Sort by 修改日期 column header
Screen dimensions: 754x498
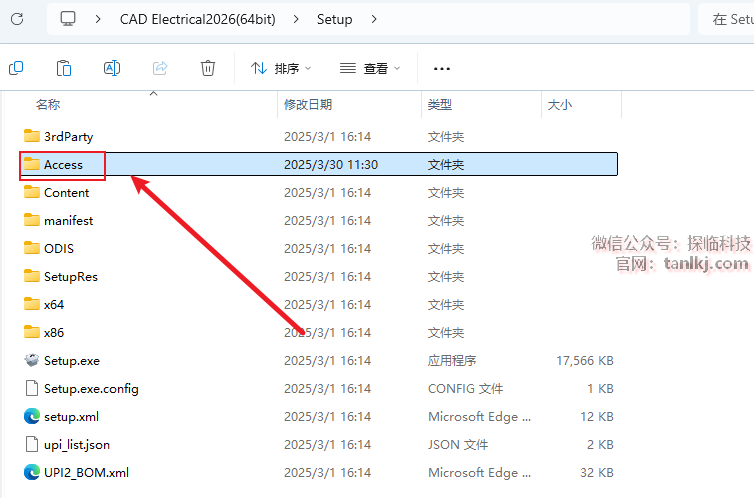[x=308, y=104]
